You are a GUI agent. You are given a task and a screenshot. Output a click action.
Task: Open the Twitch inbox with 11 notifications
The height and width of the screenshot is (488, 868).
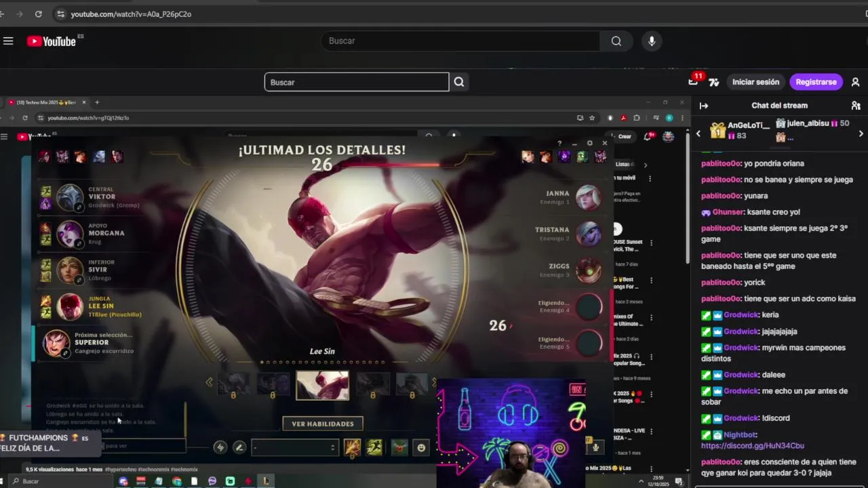point(694,81)
